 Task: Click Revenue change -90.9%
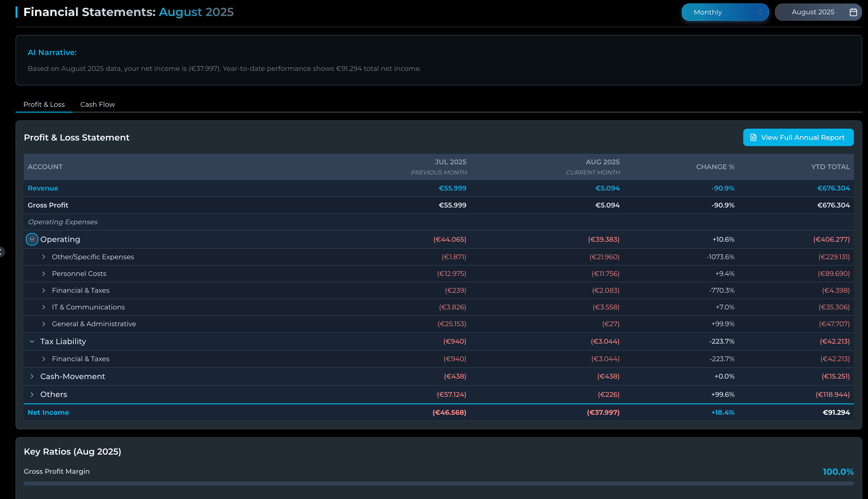(723, 188)
